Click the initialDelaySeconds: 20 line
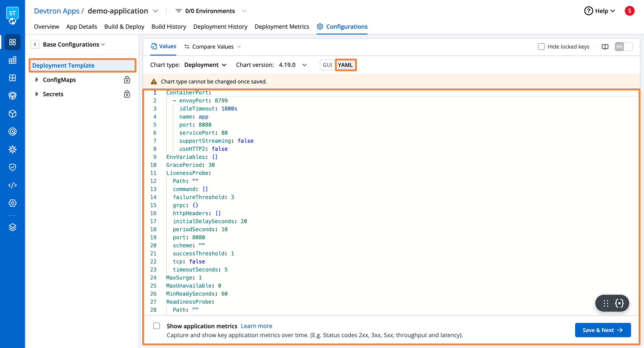The image size is (644, 348). [210, 221]
